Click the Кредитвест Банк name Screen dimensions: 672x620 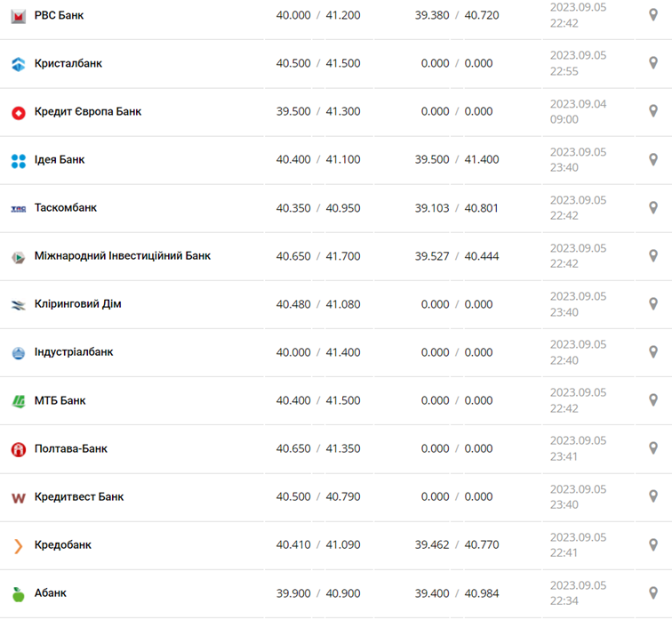tap(79, 497)
